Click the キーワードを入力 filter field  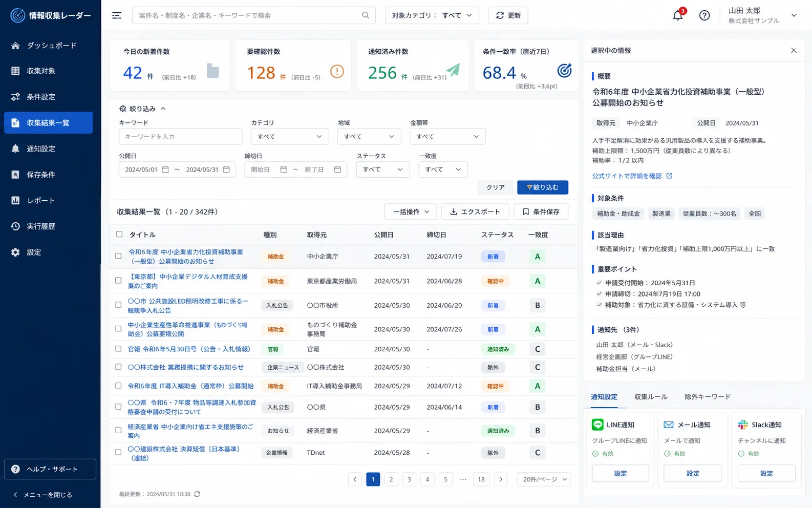click(180, 137)
